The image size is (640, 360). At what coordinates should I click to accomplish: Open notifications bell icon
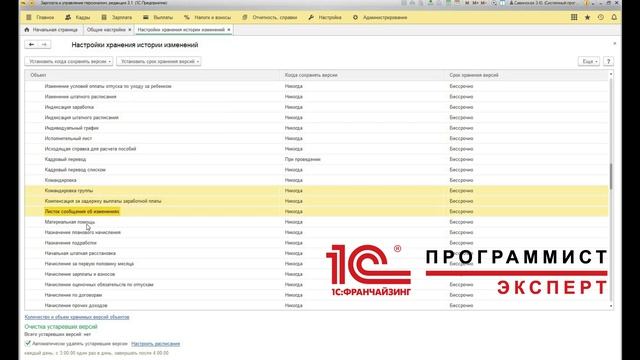[x=614, y=17]
